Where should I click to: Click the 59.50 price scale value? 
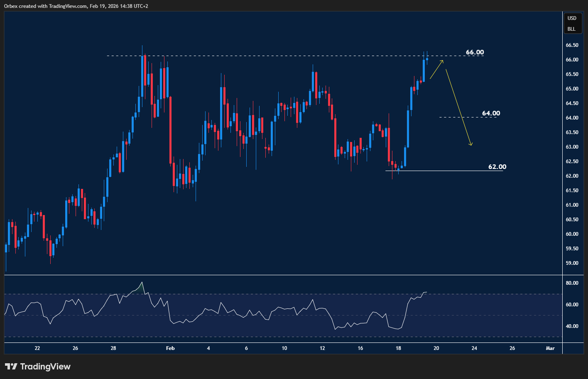tap(572, 249)
